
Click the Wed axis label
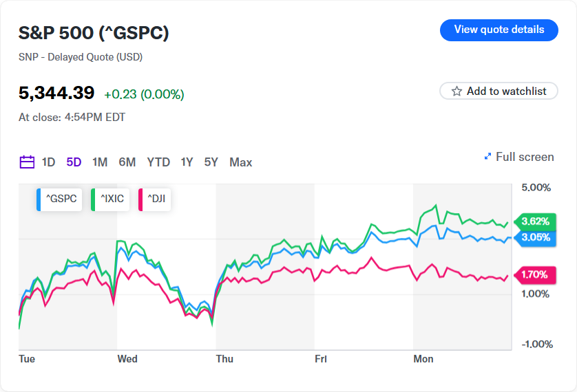pos(127,359)
